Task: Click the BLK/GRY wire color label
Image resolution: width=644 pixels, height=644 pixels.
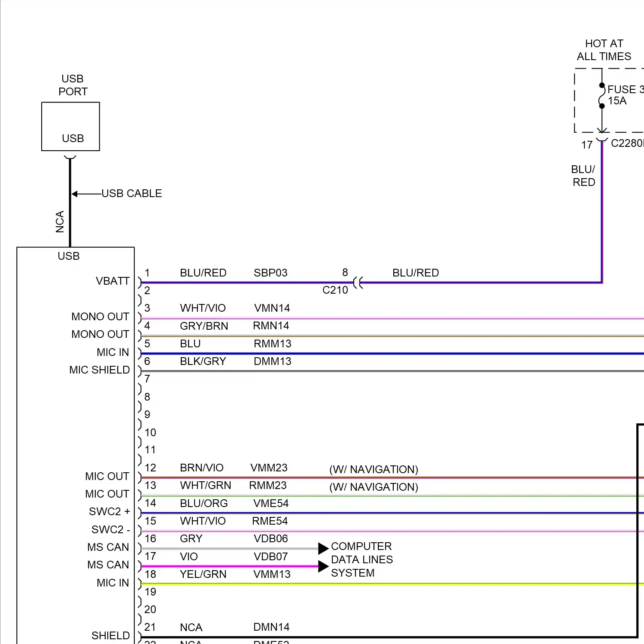Action: click(x=203, y=361)
